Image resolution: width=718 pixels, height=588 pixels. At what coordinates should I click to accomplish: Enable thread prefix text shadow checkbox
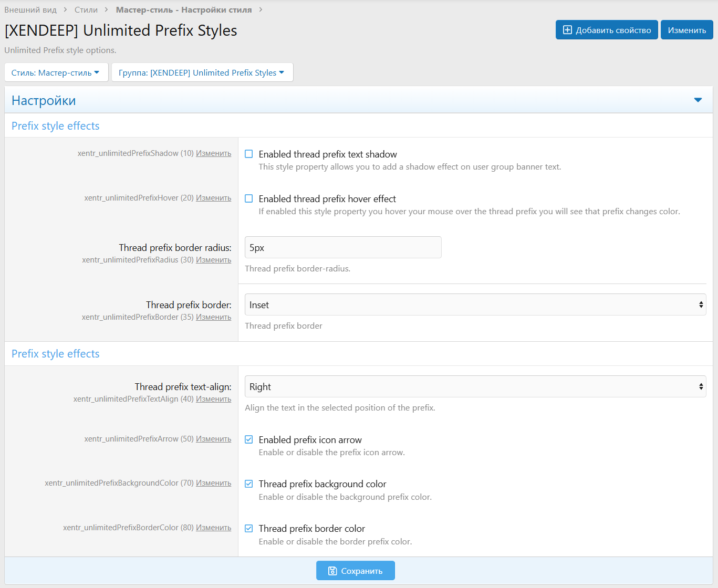point(249,154)
